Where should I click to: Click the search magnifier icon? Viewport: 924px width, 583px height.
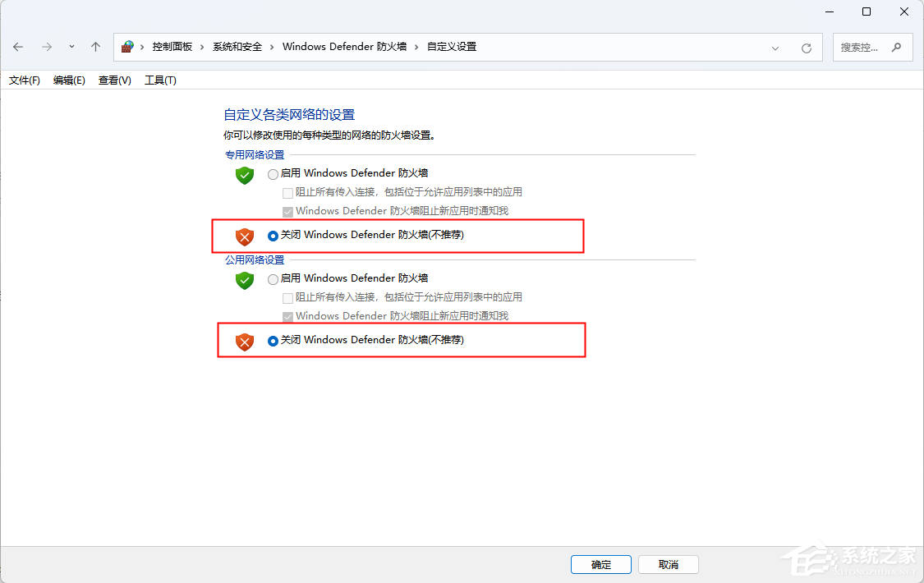(x=896, y=47)
